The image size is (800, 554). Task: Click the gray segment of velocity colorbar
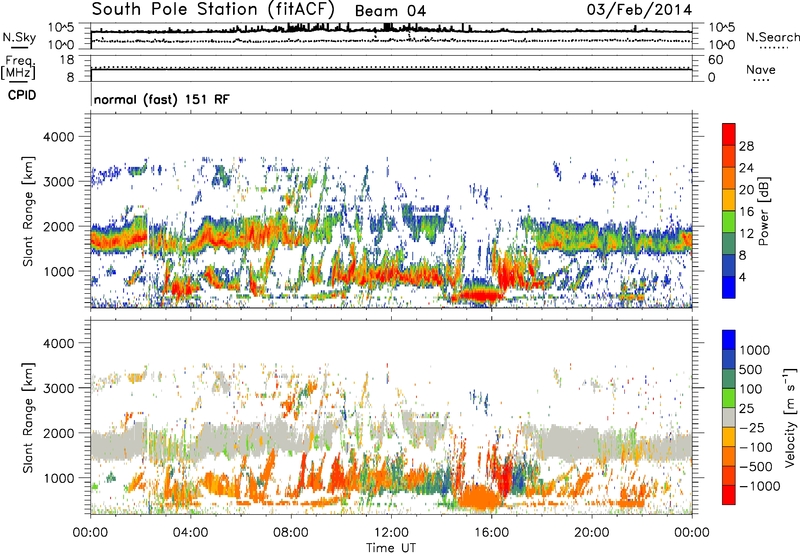(x=729, y=417)
